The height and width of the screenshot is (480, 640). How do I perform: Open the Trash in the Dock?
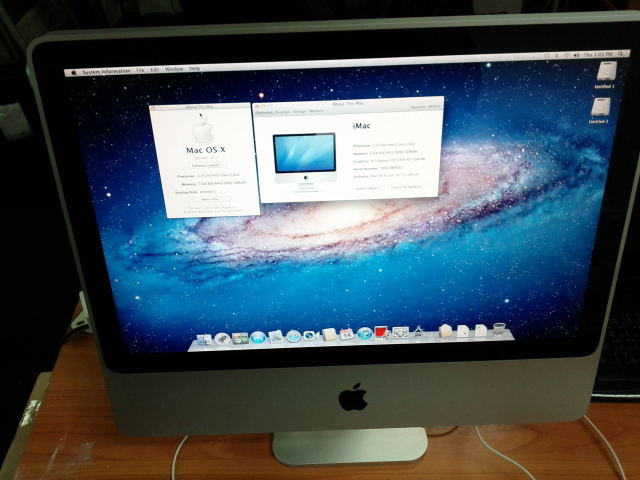click(x=499, y=329)
